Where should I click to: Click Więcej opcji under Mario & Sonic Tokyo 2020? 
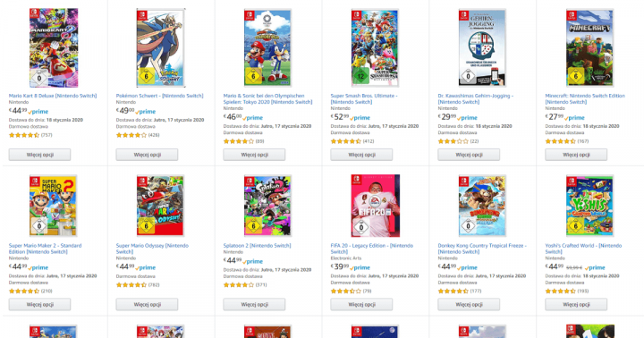click(x=254, y=155)
